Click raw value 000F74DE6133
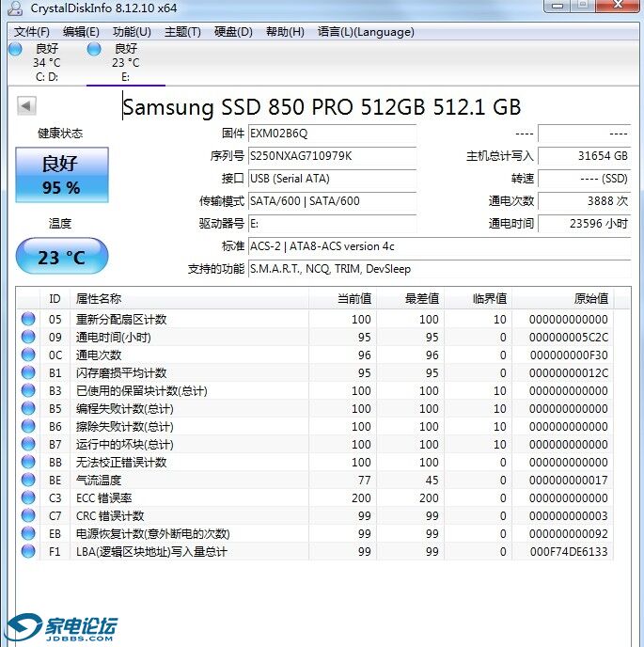 click(x=569, y=552)
